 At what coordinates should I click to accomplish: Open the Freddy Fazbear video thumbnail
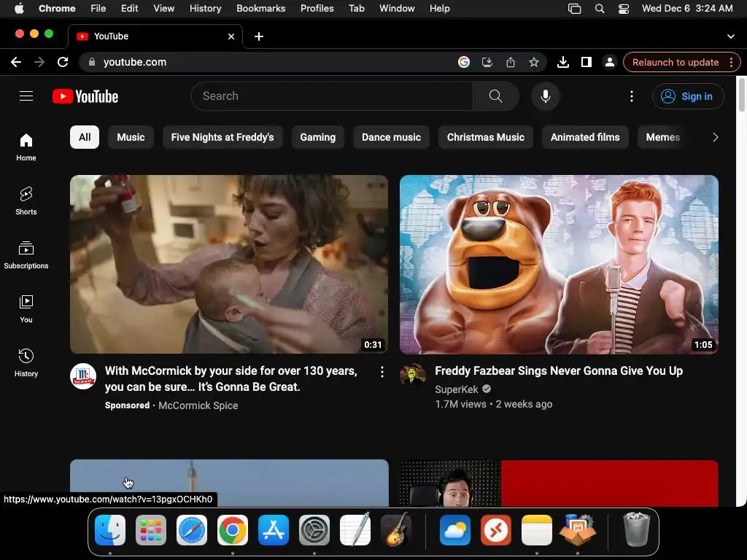pyautogui.click(x=559, y=264)
